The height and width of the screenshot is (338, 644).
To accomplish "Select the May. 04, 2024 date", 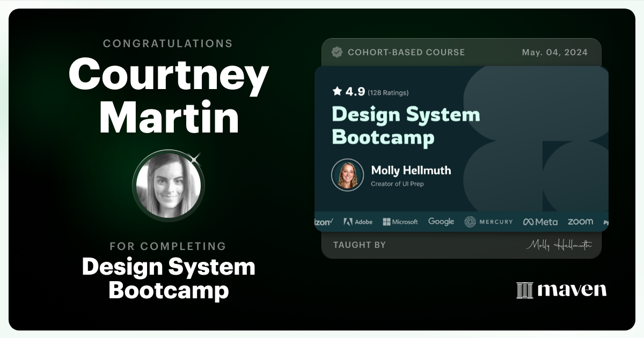I will click(x=554, y=53).
